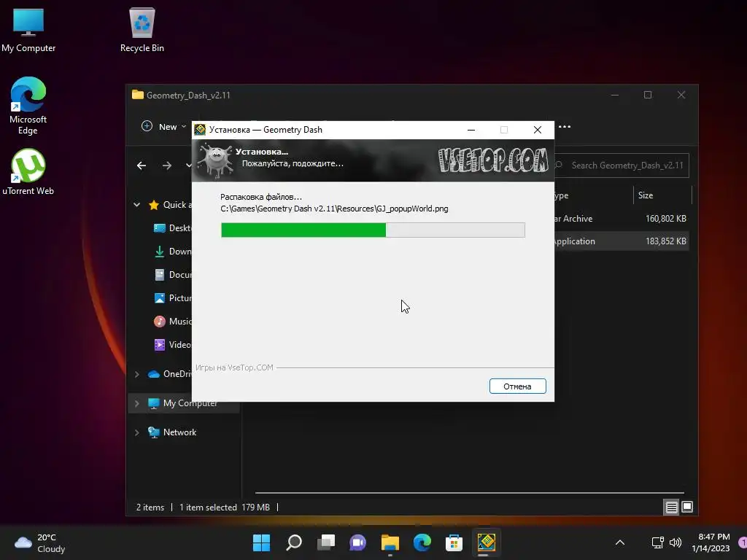Open Microsoft Store from the taskbar
Viewport: 747px width, 560px height.
454,542
